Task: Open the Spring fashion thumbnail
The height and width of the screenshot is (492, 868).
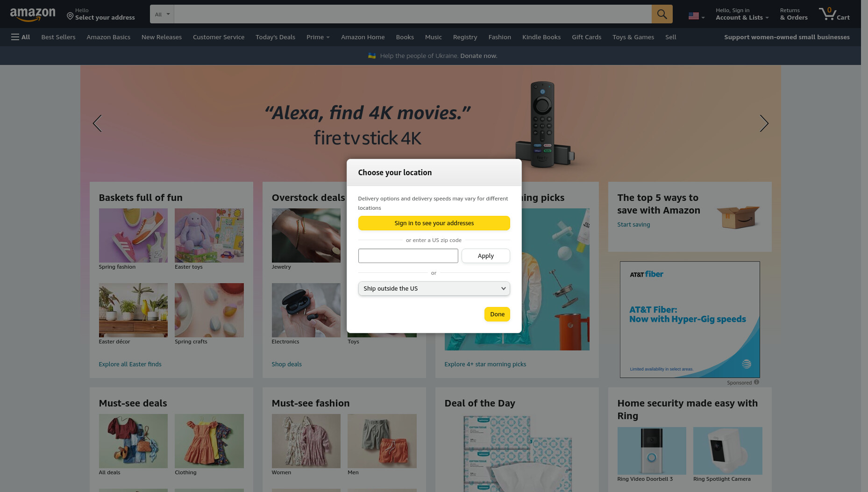Action: tap(133, 235)
